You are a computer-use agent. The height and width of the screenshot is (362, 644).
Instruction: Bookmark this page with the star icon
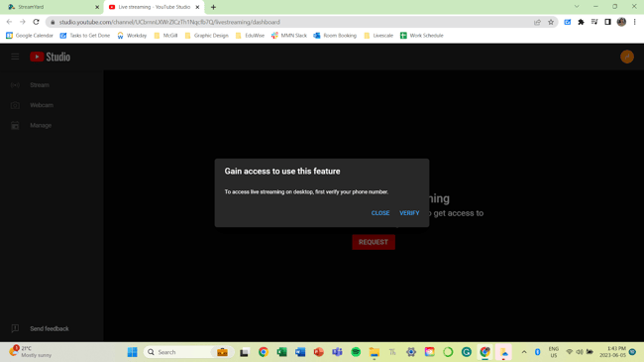(551, 22)
